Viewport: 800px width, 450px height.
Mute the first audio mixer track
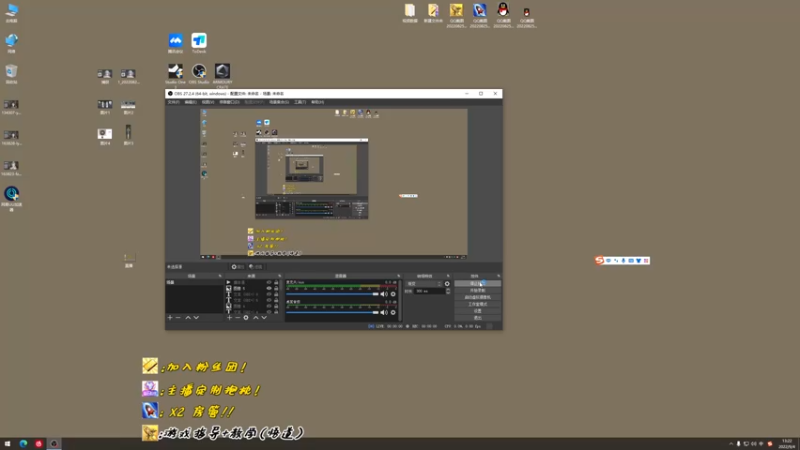pyautogui.click(x=384, y=294)
